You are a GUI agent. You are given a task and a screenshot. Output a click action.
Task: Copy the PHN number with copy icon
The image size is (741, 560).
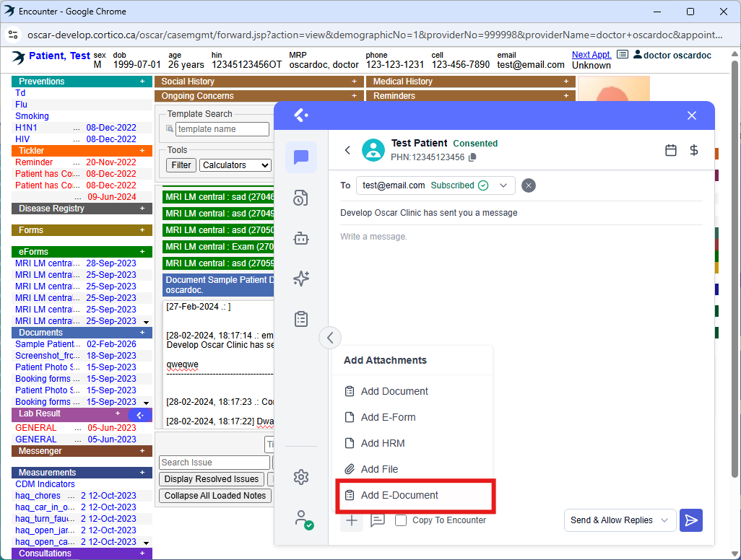(x=472, y=157)
